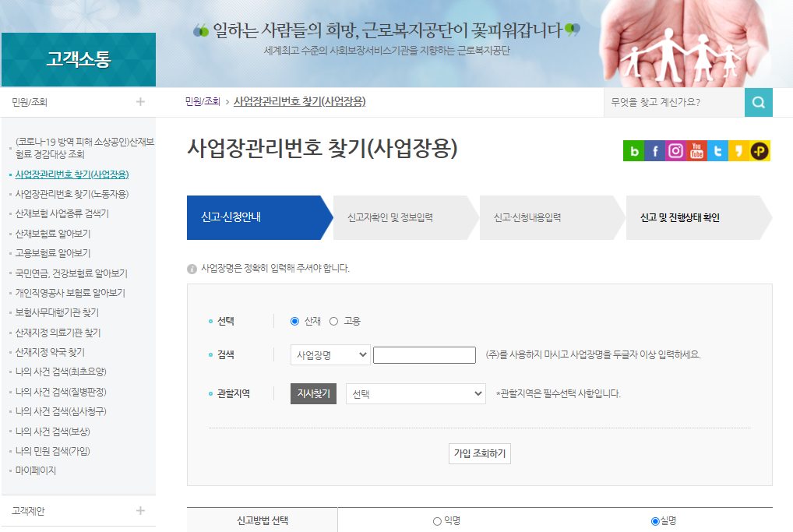Open the 사업장명 search type dropdown
This screenshot has width=793, height=532.
coord(328,354)
